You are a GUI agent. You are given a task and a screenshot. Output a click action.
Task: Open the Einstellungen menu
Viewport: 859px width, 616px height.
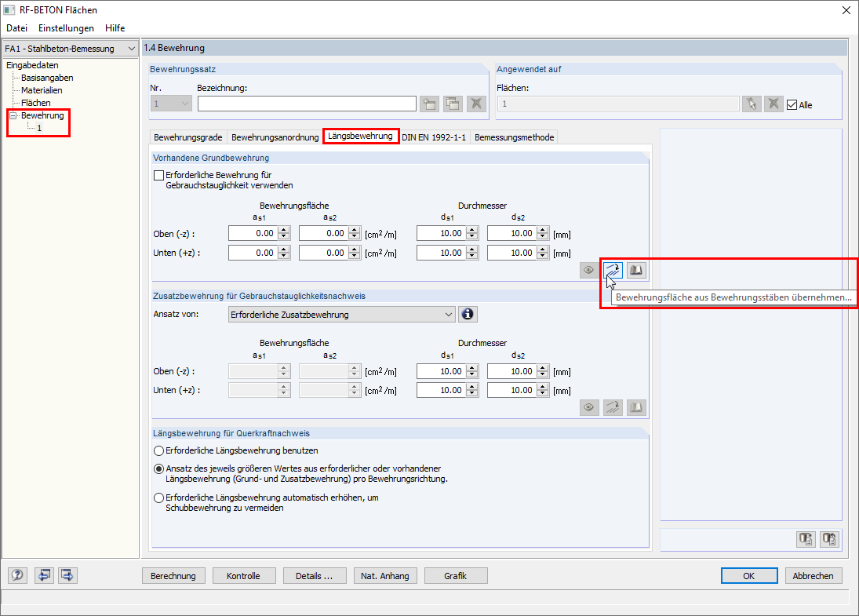click(x=66, y=28)
